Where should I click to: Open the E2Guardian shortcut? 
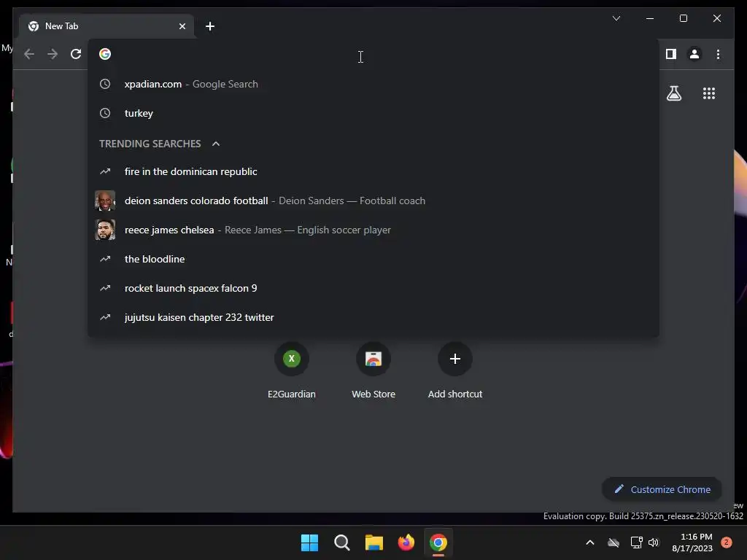coord(292,371)
